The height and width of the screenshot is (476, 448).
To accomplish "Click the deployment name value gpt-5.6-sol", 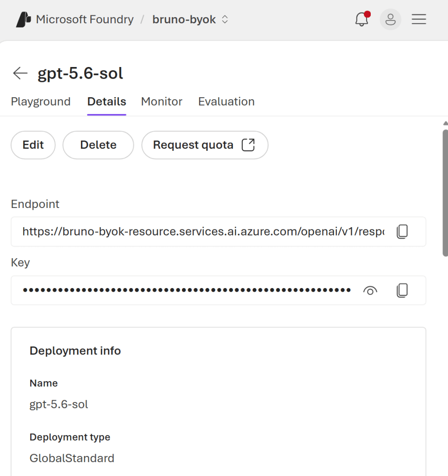I will [x=59, y=405].
